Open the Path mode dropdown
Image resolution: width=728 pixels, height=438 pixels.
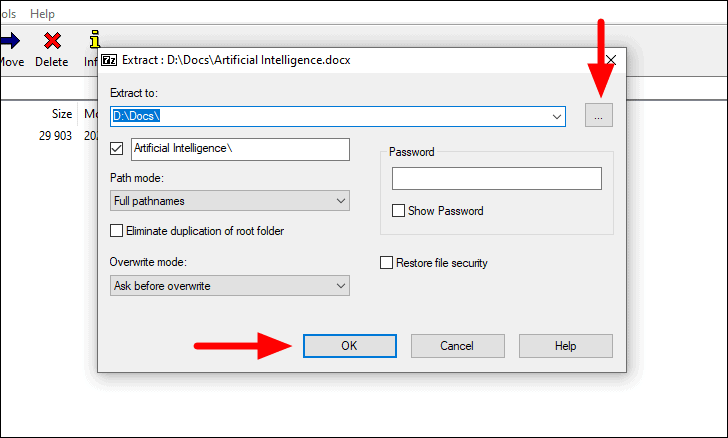point(230,201)
